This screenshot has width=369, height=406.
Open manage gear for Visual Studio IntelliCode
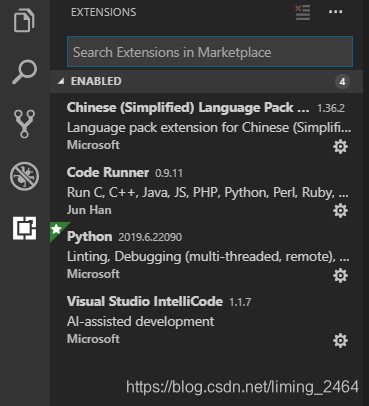340,340
